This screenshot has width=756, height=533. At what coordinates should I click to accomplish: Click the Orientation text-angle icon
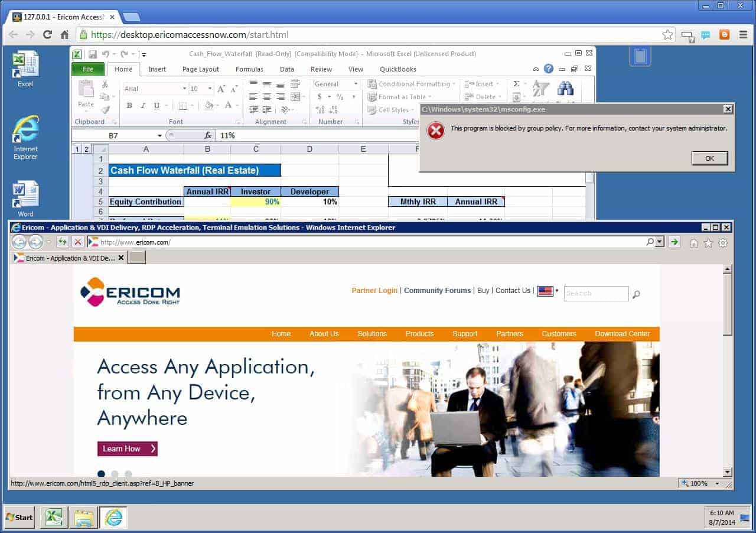(x=285, y=110)
